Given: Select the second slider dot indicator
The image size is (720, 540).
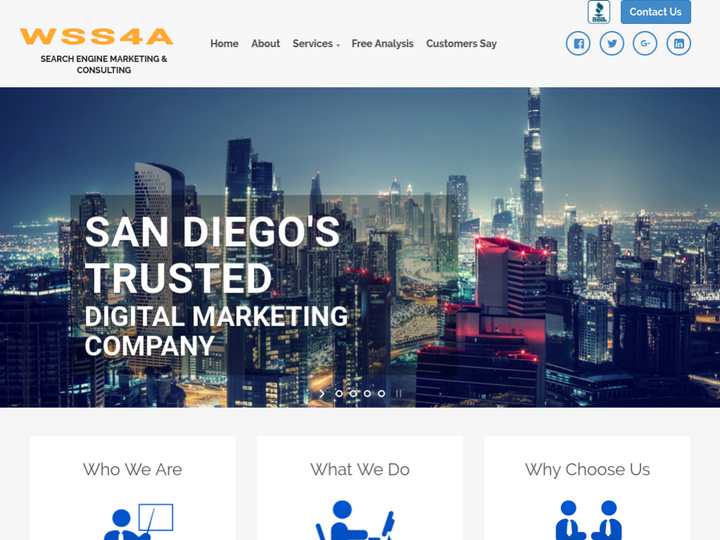Looking at the screenshot, I should pyautogui.click(x=353, y=394).
